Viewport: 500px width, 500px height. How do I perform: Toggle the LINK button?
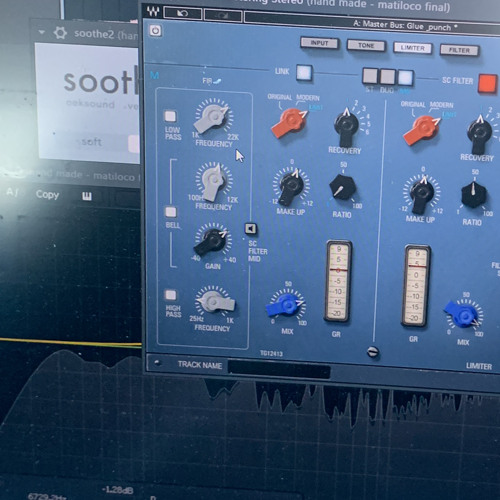tap(304, 73)
